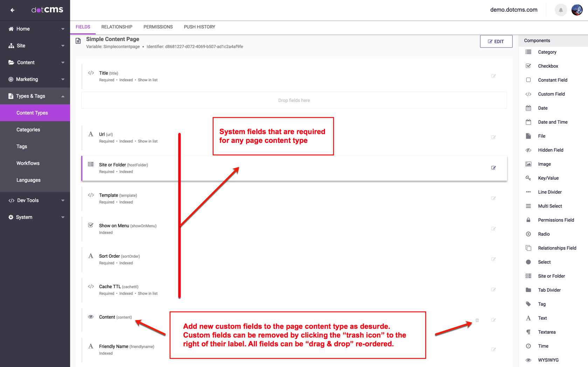Expand the Home menu section
The image size is (588, 367).
(x=35, y=29)
